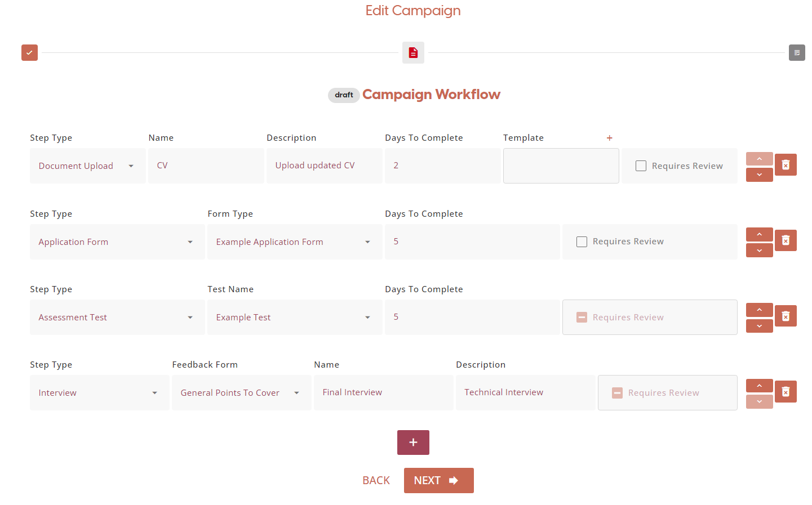812x505 pixels.
Task: Click the Days To Complete field for CV
Action: point(442,166)
